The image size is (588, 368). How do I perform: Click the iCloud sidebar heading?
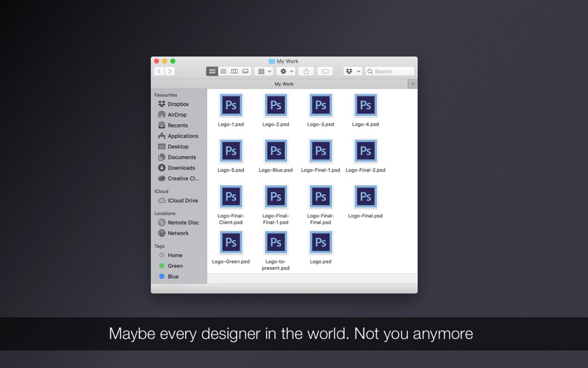pyautogui.click(x=162, y=191)
